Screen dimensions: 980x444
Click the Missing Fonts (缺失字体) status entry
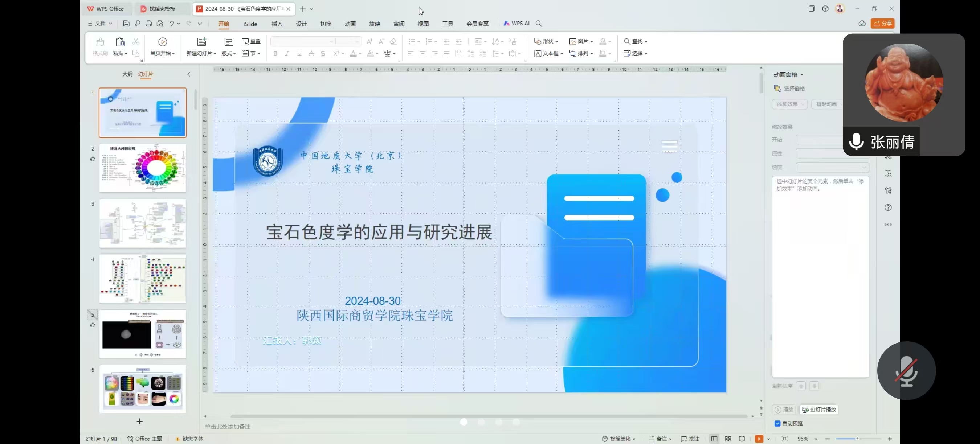pyautogui.click(x=189, y=439)
